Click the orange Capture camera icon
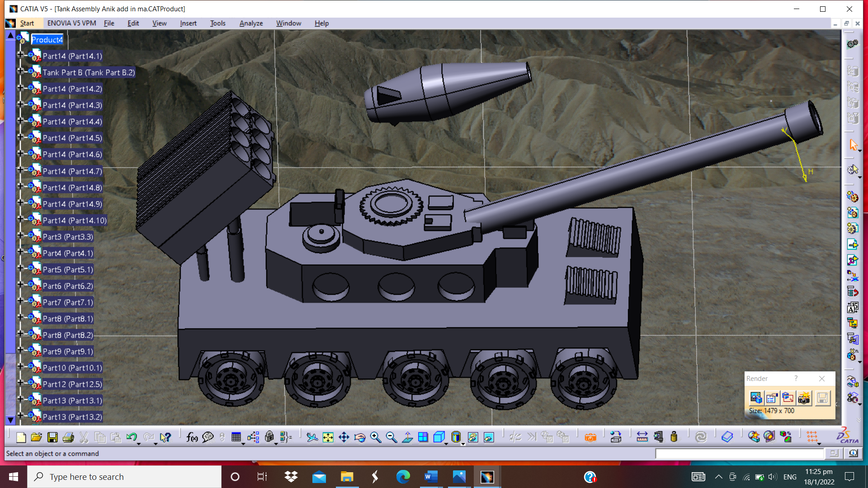 coord(590,437)
